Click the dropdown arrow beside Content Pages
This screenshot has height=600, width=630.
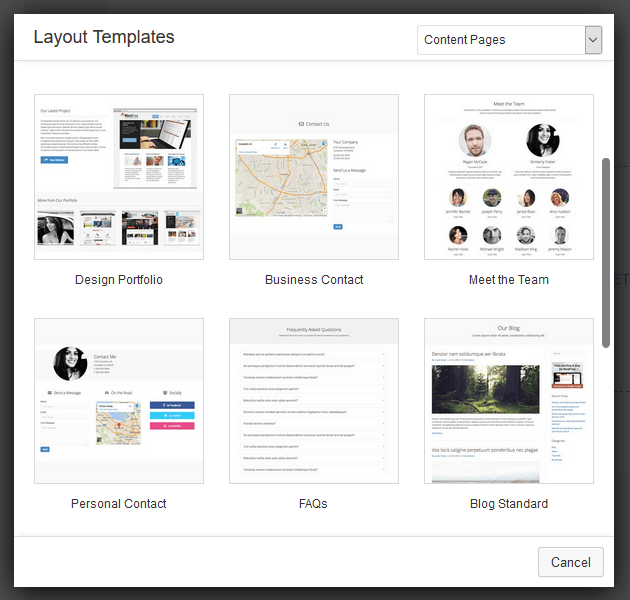click(x=593, y=40)
